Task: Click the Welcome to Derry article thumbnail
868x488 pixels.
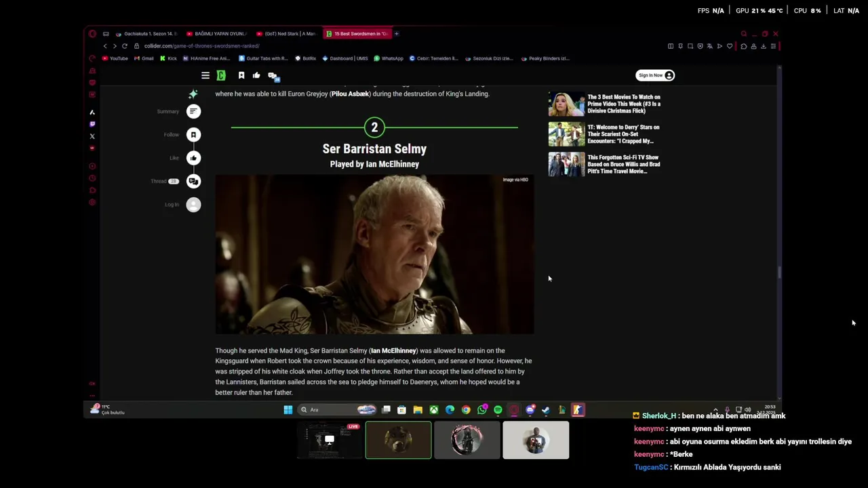Action: click(566, 134)
